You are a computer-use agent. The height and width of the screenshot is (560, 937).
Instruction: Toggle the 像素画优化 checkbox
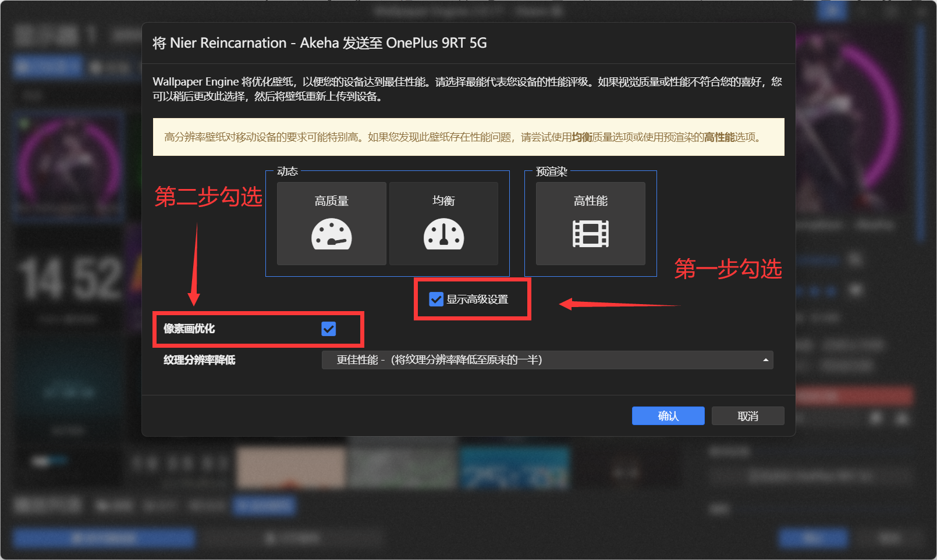[x=329, y=329]
